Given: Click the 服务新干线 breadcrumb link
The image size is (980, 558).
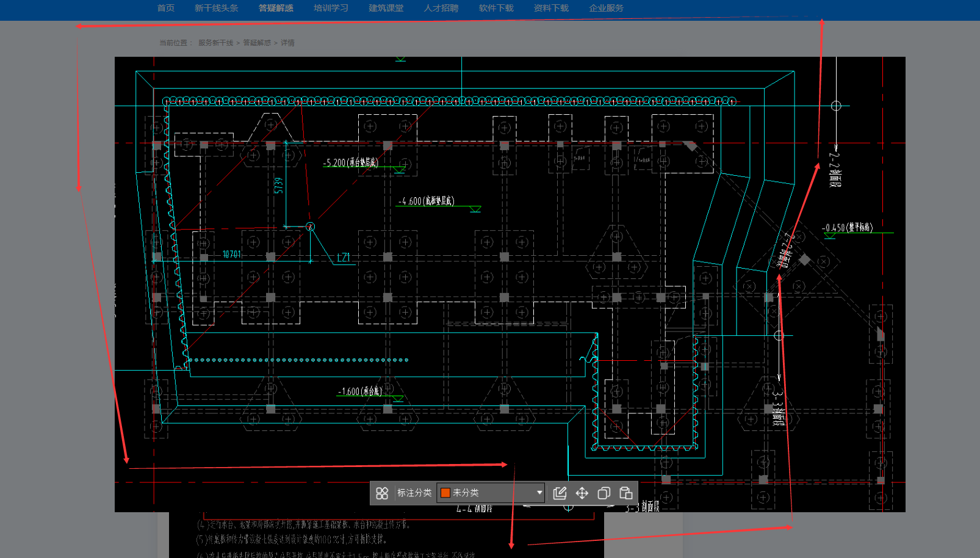Looking at the screenshot, I should pos(215,43).
